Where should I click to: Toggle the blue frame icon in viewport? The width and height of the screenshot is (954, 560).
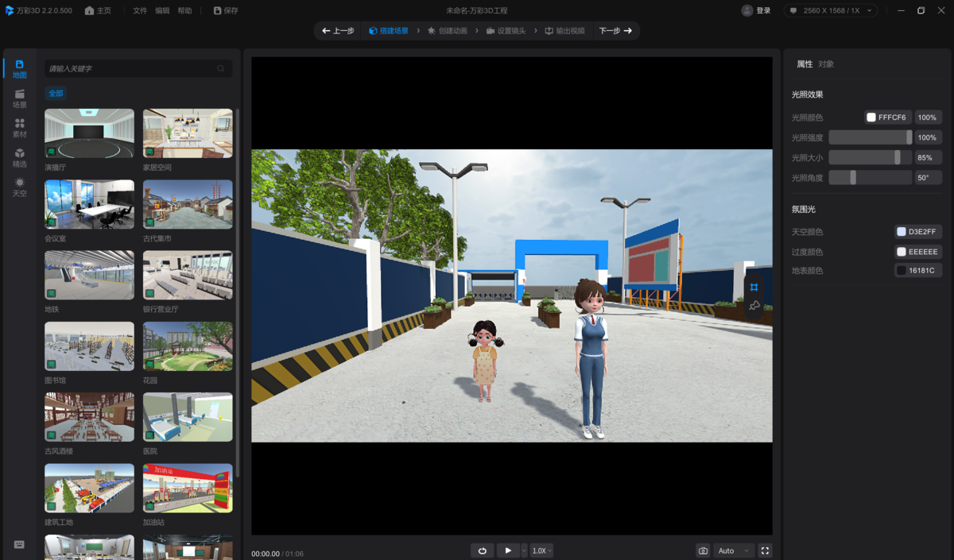pyautogui.click(x=754, y=287)
